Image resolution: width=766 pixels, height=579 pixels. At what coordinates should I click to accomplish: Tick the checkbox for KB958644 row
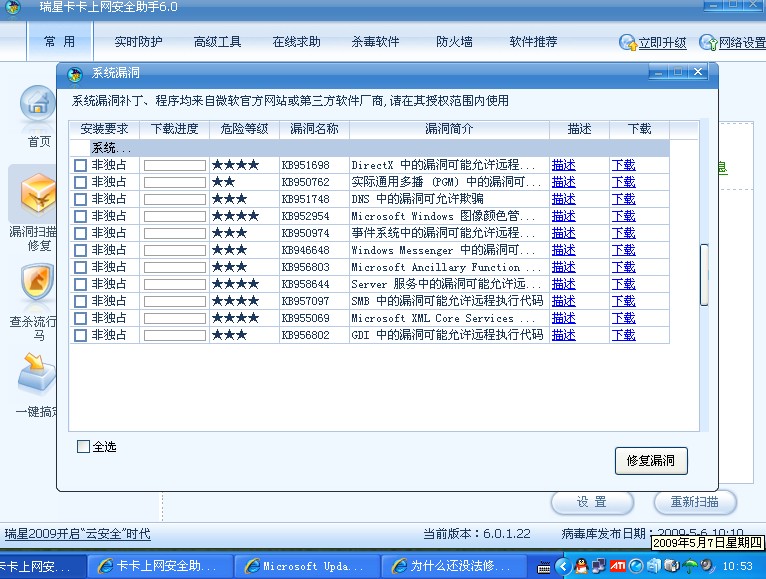81,284
